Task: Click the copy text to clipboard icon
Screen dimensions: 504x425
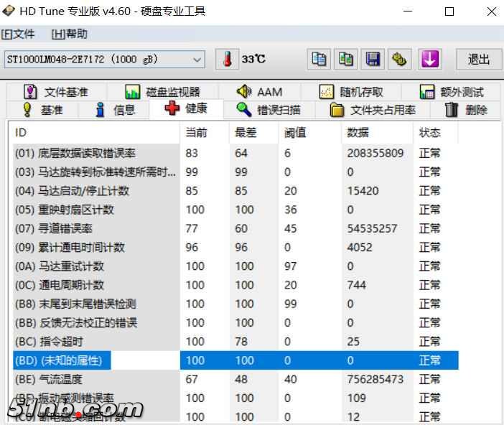Action: coord(319,59)
